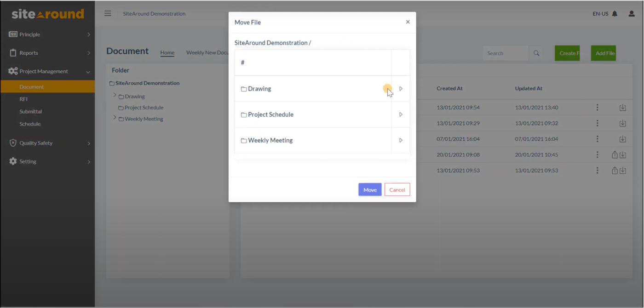Viewport: 644px width, 308px height.
Task: Click the search magnifier icon
Action: tap(536, 53)
